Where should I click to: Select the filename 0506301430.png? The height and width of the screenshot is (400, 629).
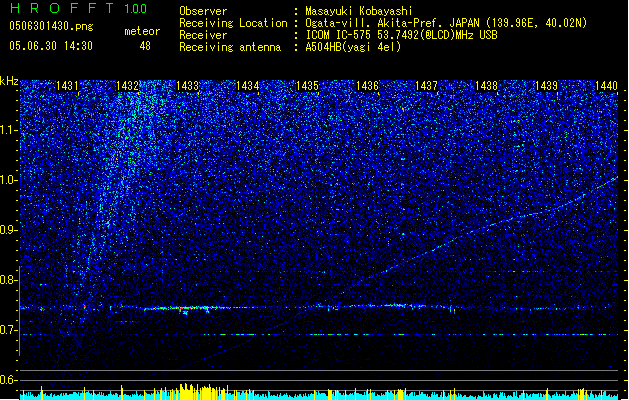click(x=51, y=26)
